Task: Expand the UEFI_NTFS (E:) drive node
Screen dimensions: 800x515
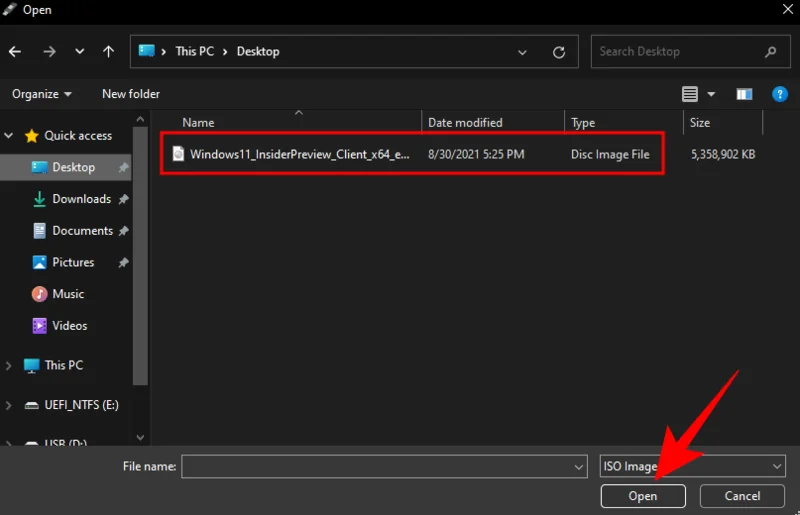Action: [x=9, y=405]
